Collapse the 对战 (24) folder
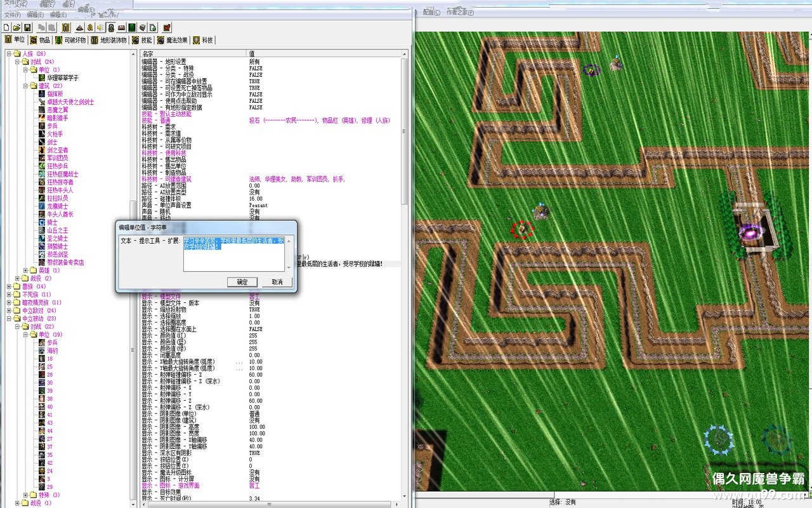The height and width of the screenshot is (508, 812). [x=18, y=62]
